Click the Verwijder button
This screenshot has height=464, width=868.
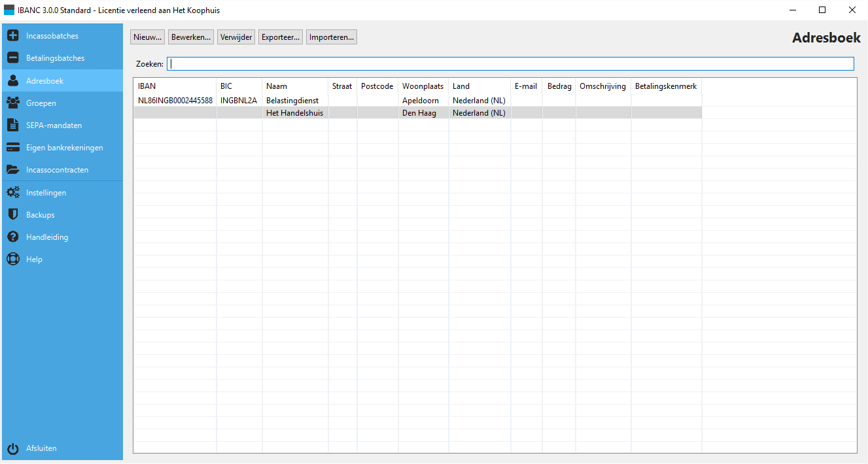pos(236,37)
